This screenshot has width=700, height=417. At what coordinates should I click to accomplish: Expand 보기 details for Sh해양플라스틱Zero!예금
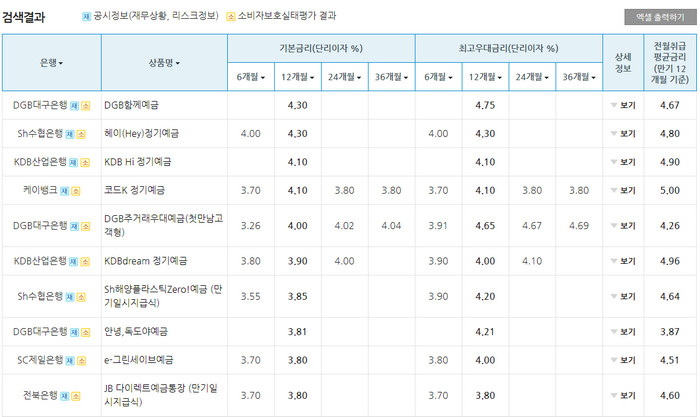point(623,296)
